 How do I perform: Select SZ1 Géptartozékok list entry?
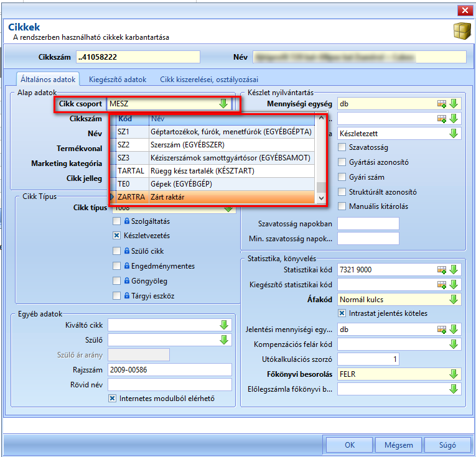pyautogui.click(x=215, y=132)
